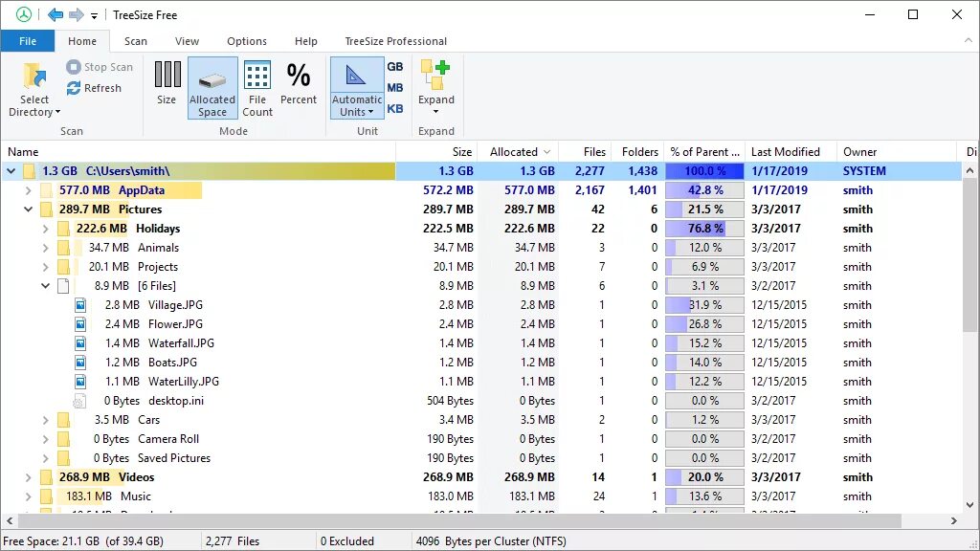Click the 100.0 % bar for root
Viewport: 980px width, 551px height.
(704, 171)
